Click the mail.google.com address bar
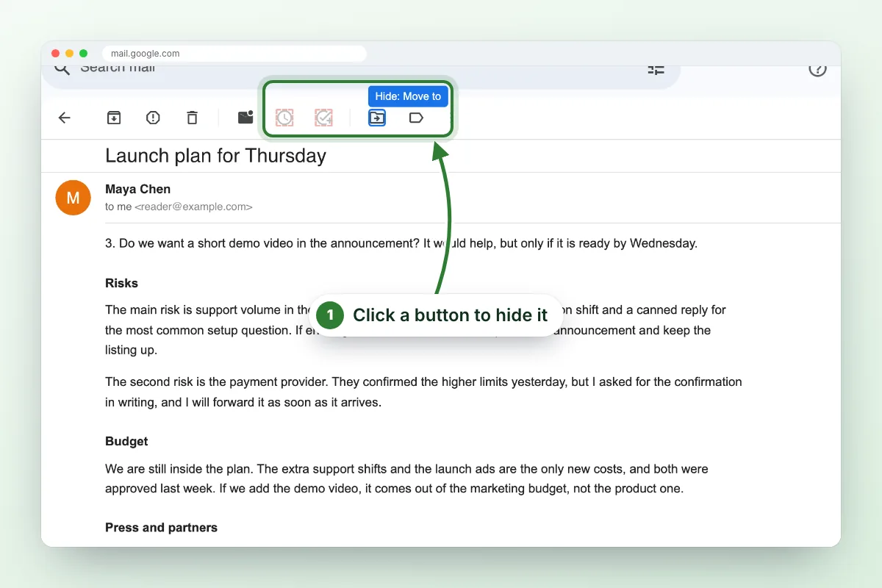 pyautogui.click(x=234, y=54)
